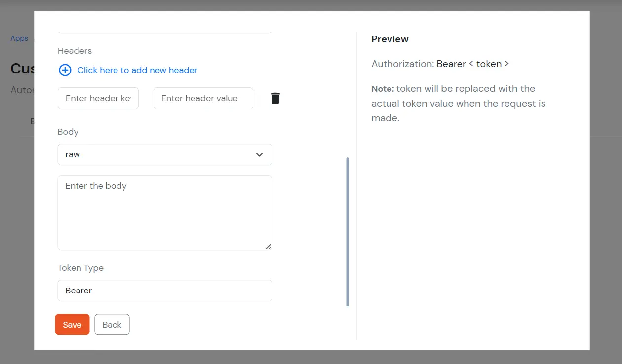The width and height of the screenshot is (622, 364).
Task: Open the Body type dropdown showing raw
Action: [x=164, y=154]
